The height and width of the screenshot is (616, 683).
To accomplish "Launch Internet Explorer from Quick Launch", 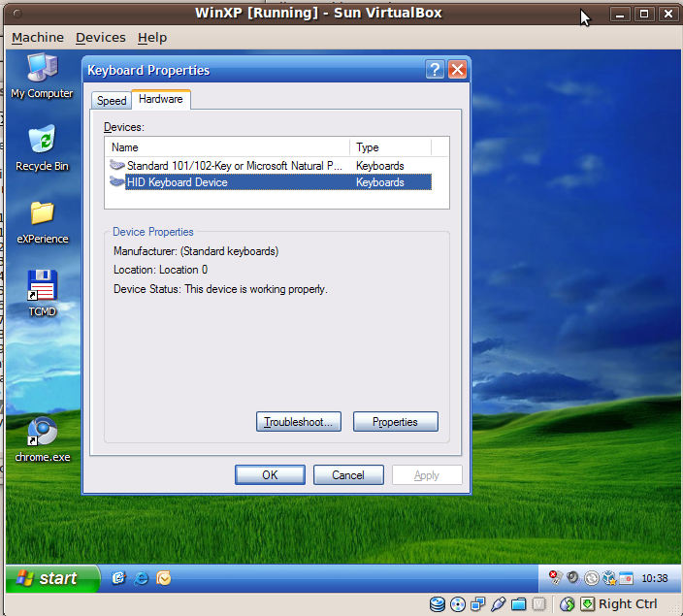I will coord(141,578).
